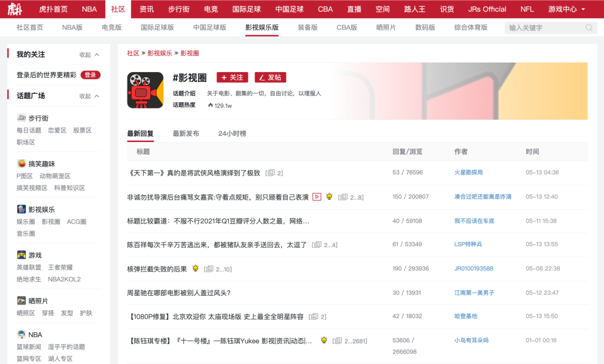Go to 虎扑首页 in the top bar
This screenshot has height=364, width=604.
click(53, 10)
